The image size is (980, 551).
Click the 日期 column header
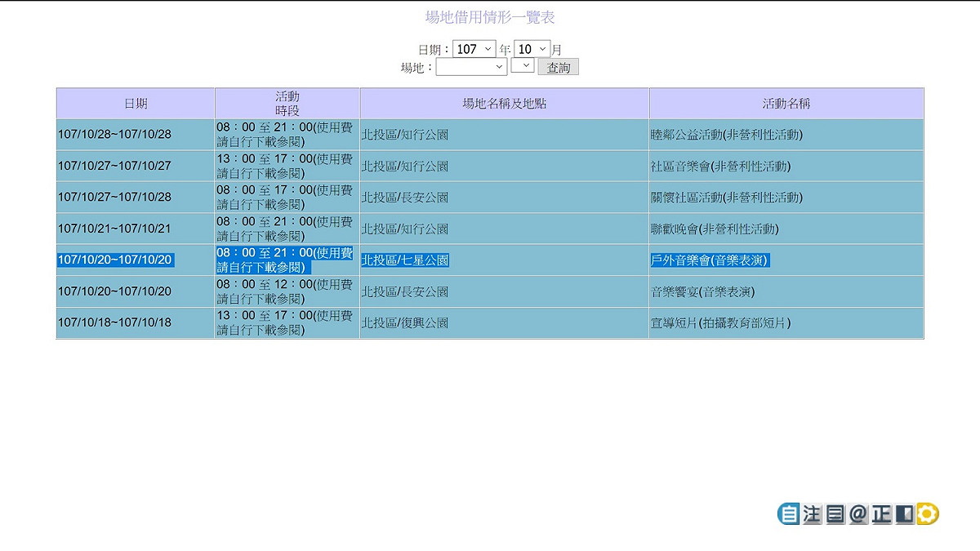(136, 104)
